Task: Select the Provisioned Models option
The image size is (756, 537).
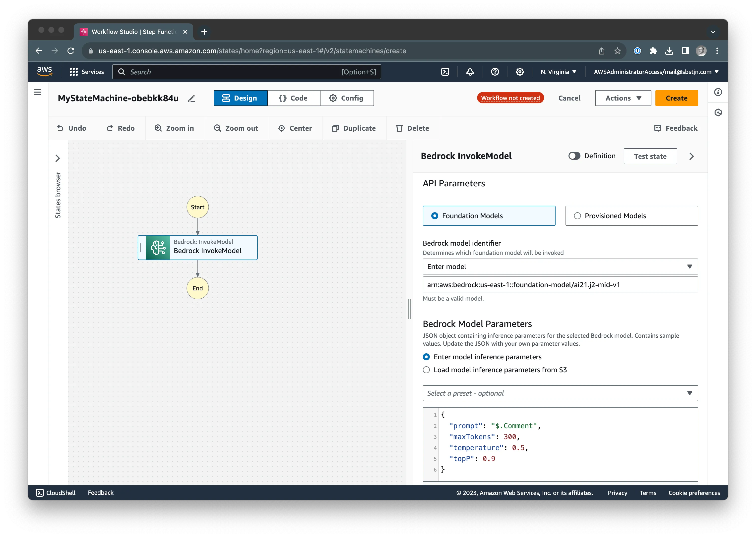Action: pos(578,215)
